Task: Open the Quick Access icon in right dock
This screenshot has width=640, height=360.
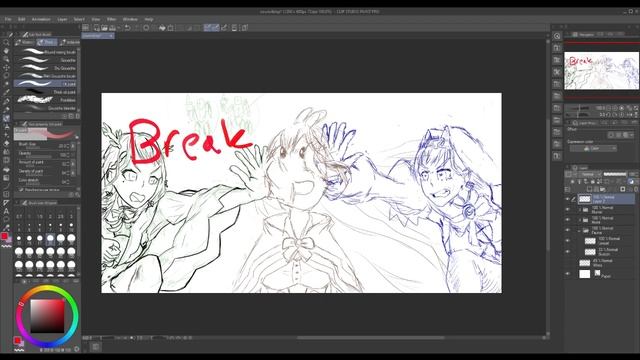Action: pos(557,36)
